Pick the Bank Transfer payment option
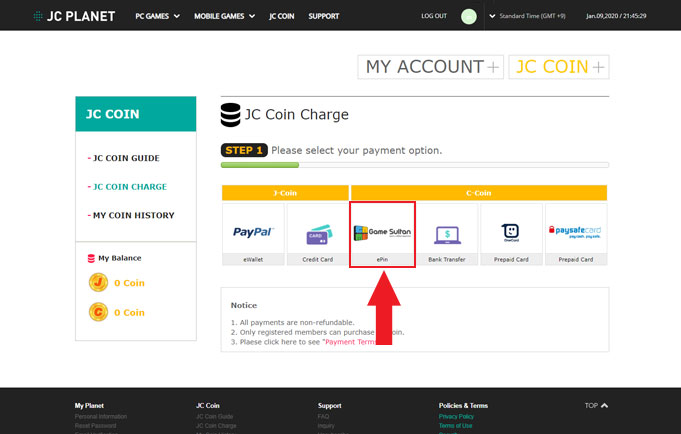681x434 pixels. pyautogui.click(x=446, y=233)
